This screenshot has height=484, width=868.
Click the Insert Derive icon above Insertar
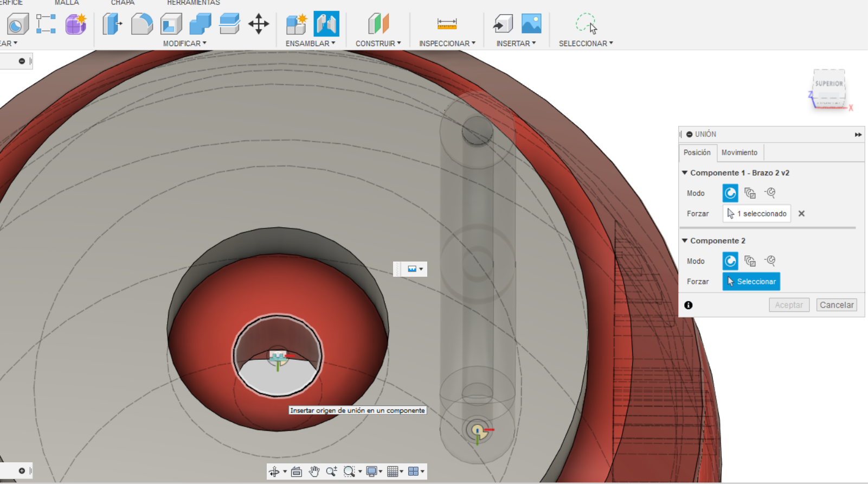coord(503,24)
